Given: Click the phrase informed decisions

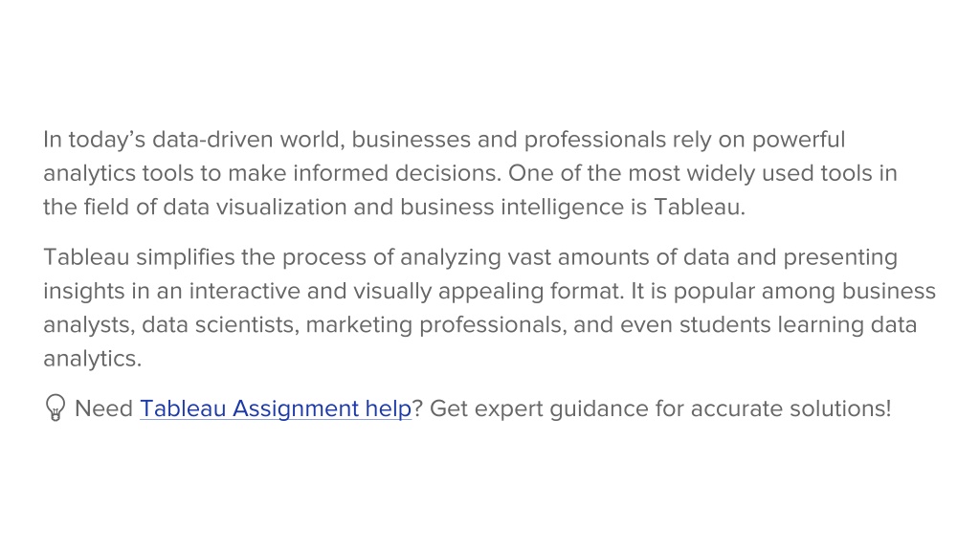Looking at the screenshot, I should click(x=397, y=173).
